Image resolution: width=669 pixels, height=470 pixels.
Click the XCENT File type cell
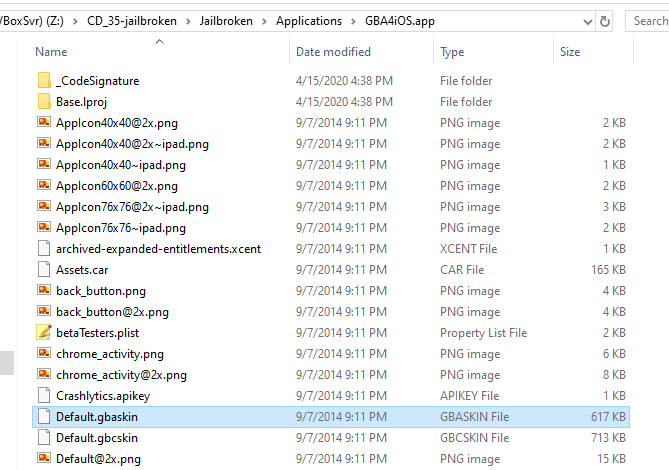[468, 249]
